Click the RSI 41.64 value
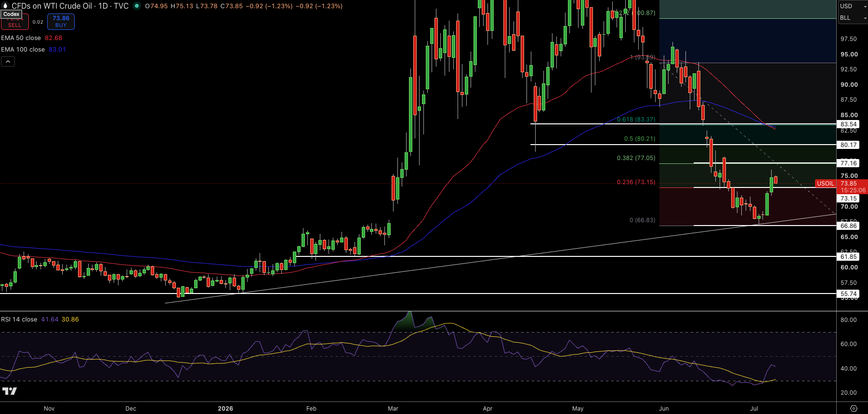 coord(50,319)
